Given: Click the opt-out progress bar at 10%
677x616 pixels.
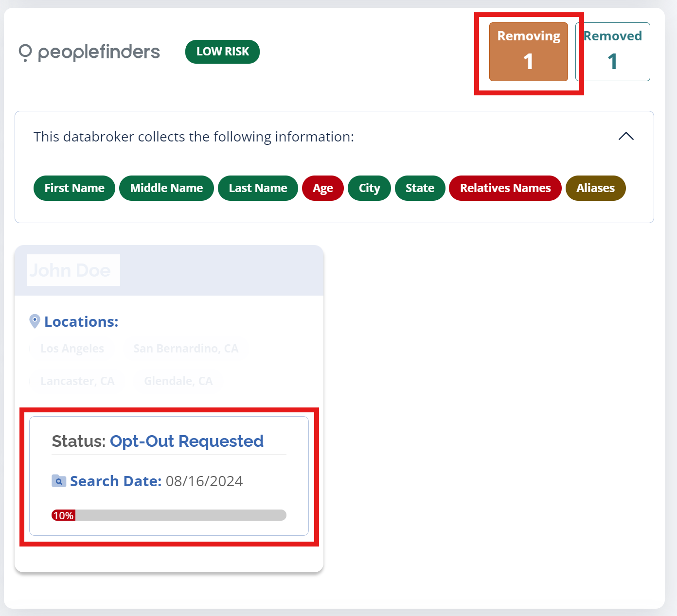Looking at the screenshot, I should click(x=169, y=515).
